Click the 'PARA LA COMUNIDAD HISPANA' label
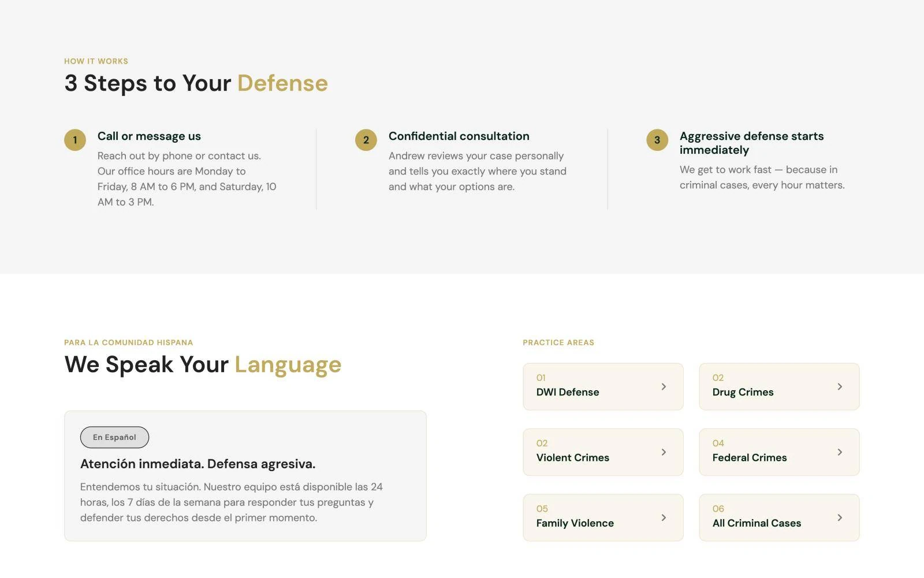The width and height of the screenshot is (924, 578). [129, 343]
